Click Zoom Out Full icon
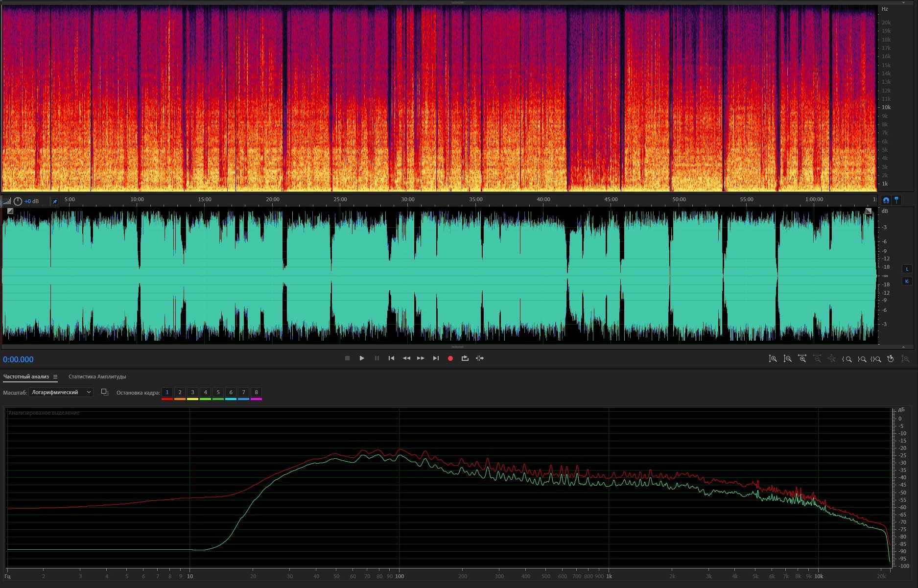The image size is (918, 588). point(831,359)
